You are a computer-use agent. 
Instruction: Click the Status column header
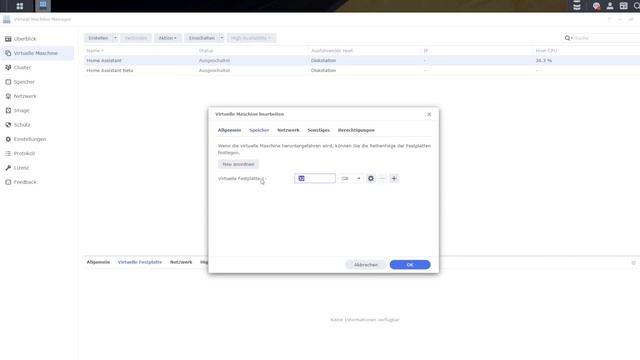click(x=206, y=51)
